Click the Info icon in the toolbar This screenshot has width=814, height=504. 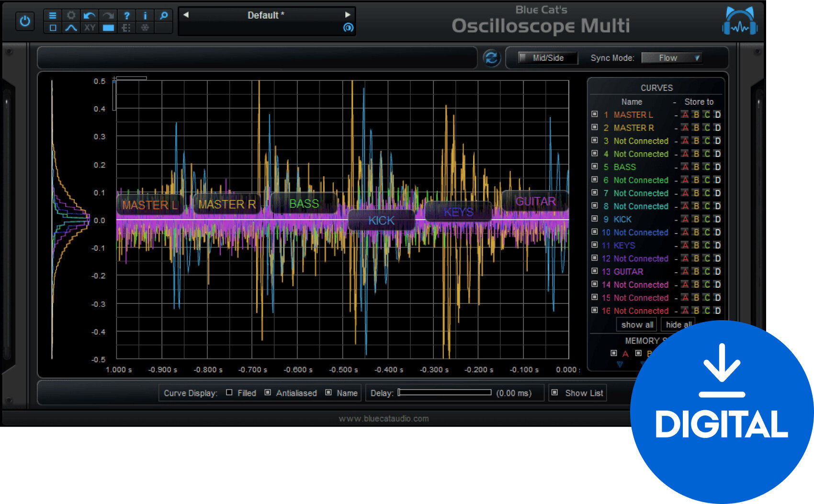click(145, 15)
